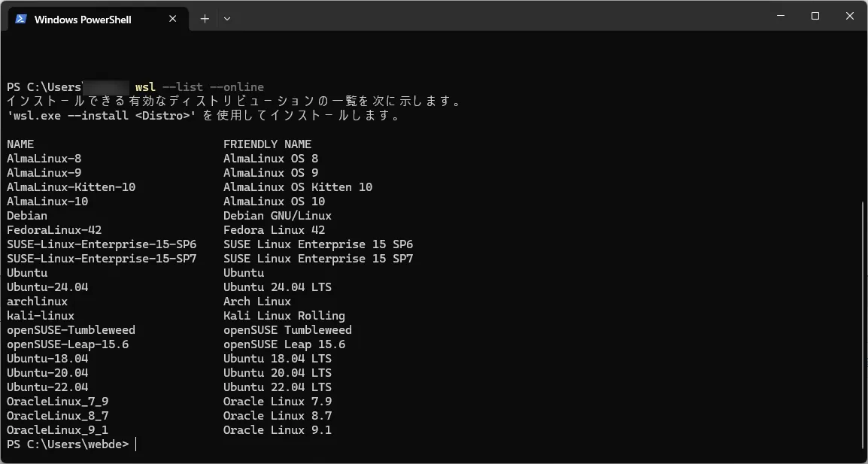Maximize the terminal window
868x464 pixels.
pos(815,16)
